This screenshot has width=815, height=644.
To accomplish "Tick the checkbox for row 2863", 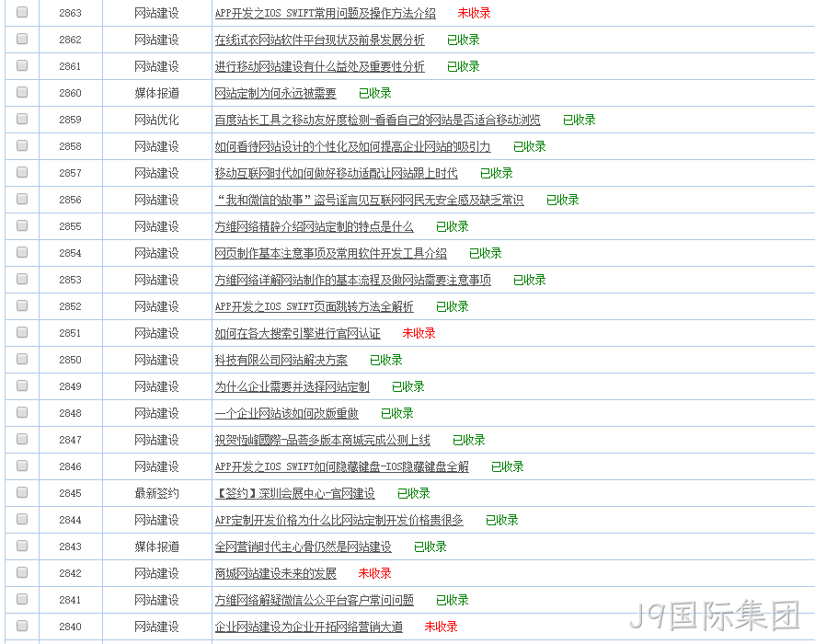I will click(22, 12).
